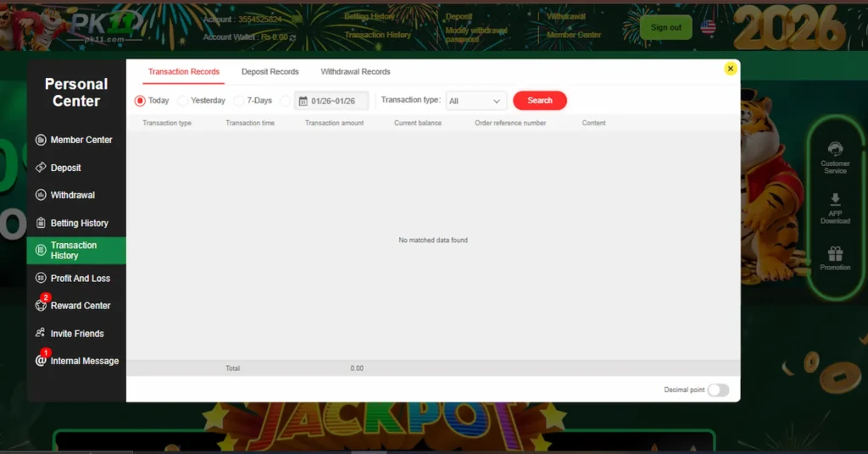Open Internal Message @ icon
The width and height of the screenshot is (868, 454).
pyautogui.click(x=41, y=361)
